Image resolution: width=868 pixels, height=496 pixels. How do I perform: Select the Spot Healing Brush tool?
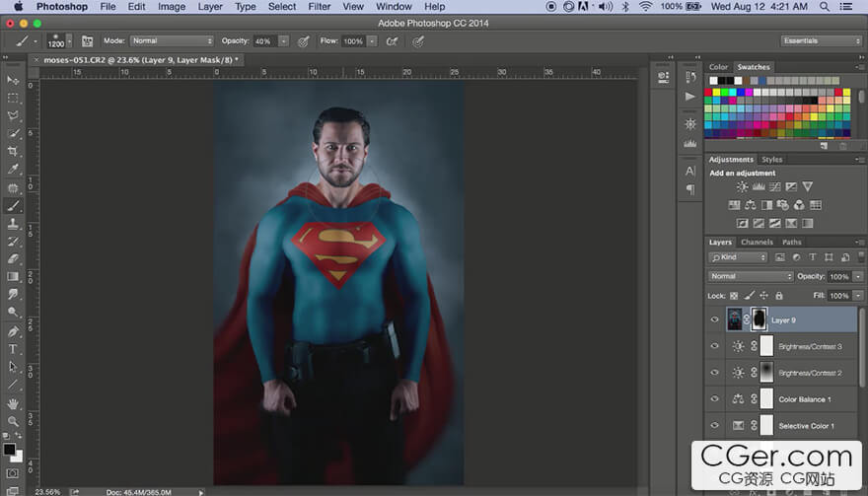(12, 188)
